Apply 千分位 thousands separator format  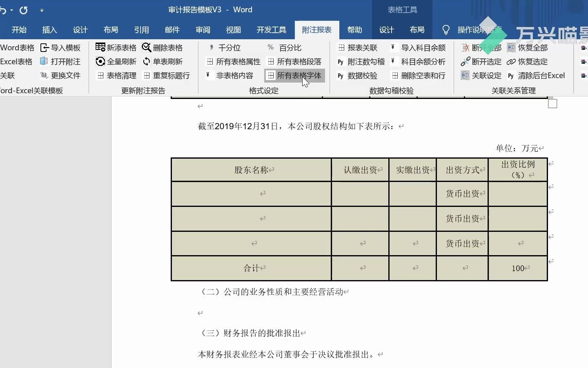224,48
